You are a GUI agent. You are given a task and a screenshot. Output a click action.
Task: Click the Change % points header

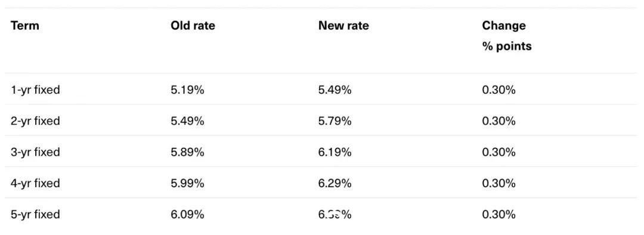(x=507, y=36)
